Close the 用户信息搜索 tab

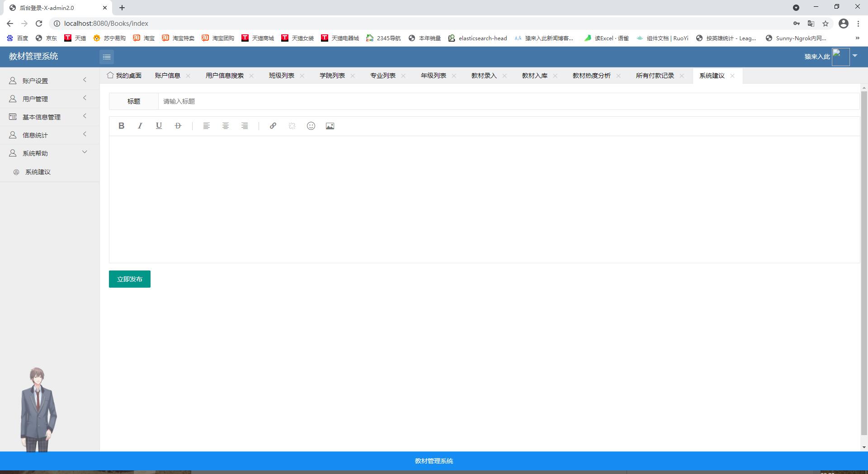[251, 76]
